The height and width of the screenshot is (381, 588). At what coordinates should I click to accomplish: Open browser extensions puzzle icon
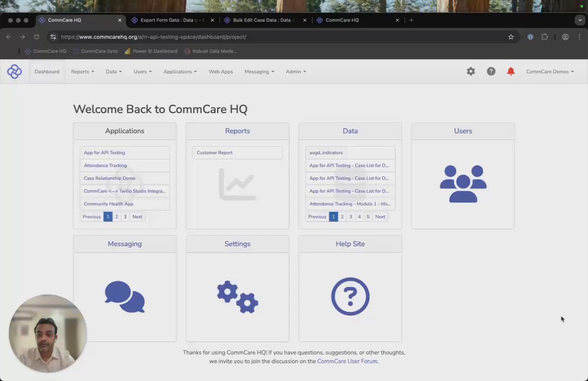[x=545, y=37]
